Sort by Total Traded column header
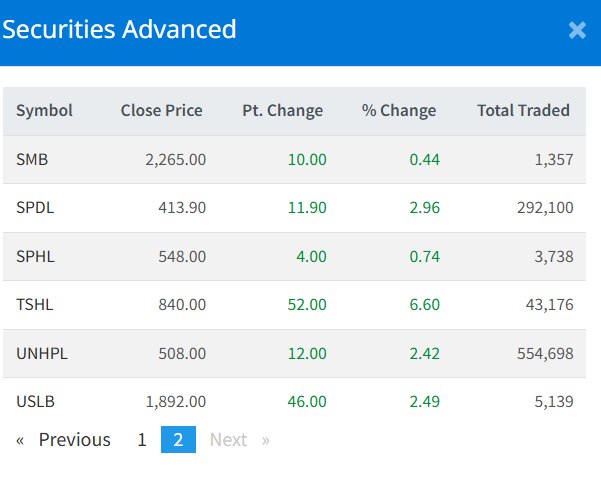Screen dimensions: 601x478 (523, 111)
